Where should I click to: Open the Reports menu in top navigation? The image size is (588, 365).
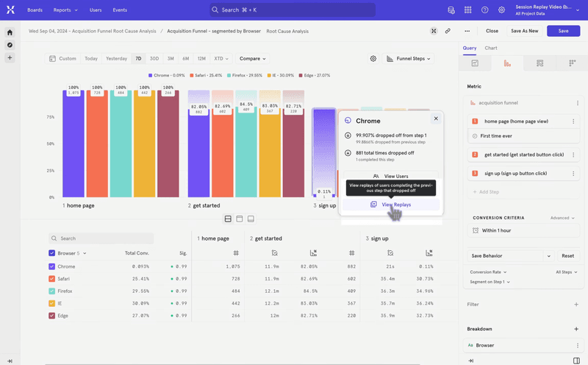(x=65, y=10)
